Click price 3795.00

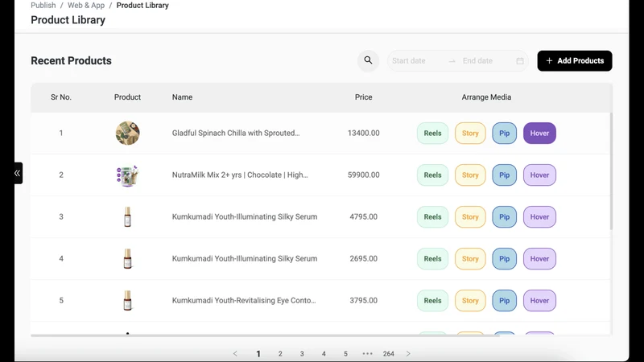click(364, 300)
